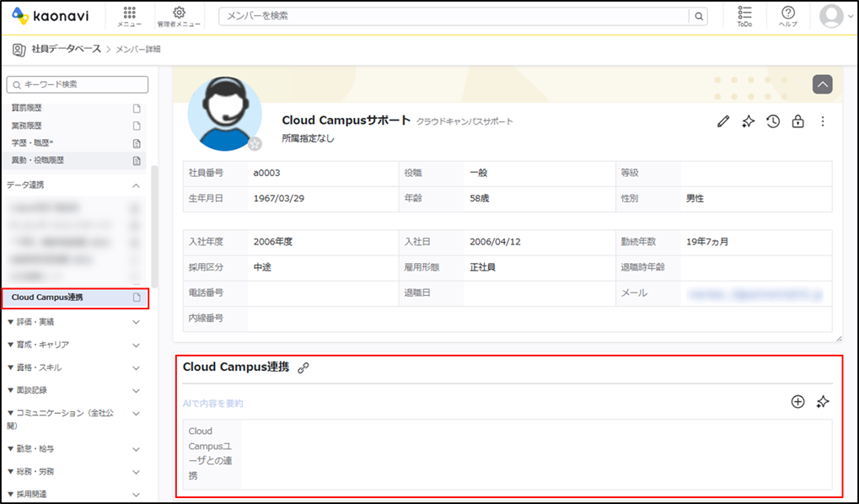
Task: Go to 社員データベース breadcrumb
Action: 67,49
